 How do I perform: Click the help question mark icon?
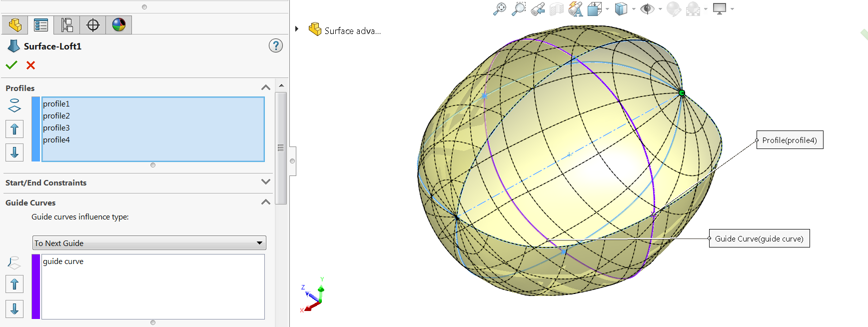(275, 46)
